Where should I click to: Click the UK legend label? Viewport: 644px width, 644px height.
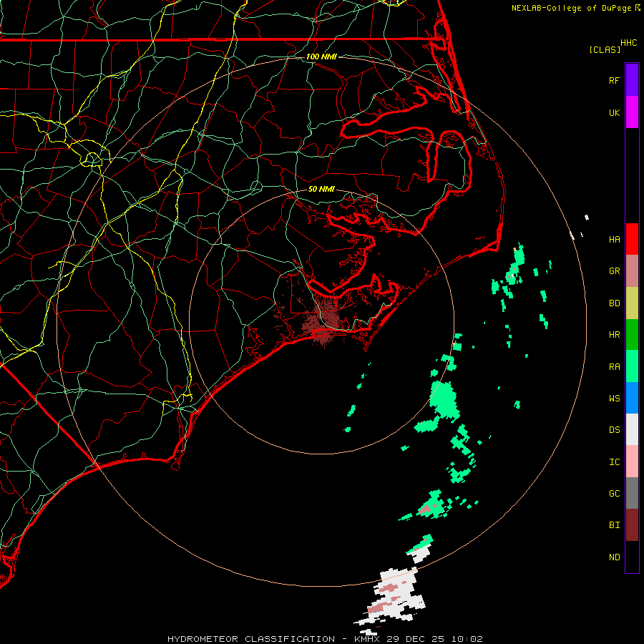click(x=614, y=112)
